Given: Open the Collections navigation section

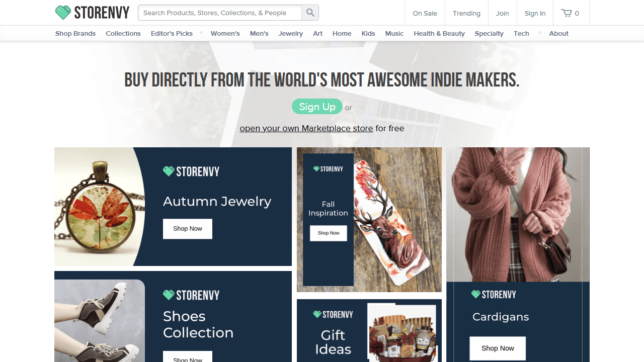Looking at the screenshot, I should point(123,33).
